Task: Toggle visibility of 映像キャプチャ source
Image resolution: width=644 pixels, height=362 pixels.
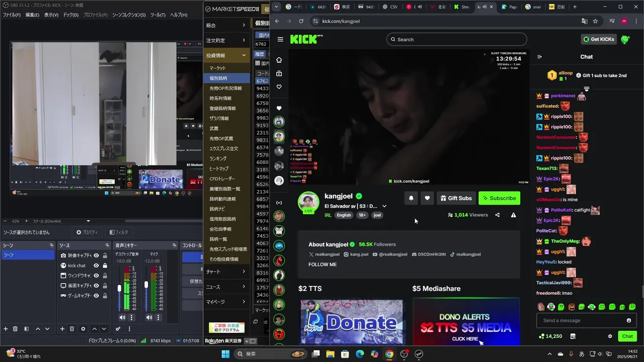Action: 96,255
